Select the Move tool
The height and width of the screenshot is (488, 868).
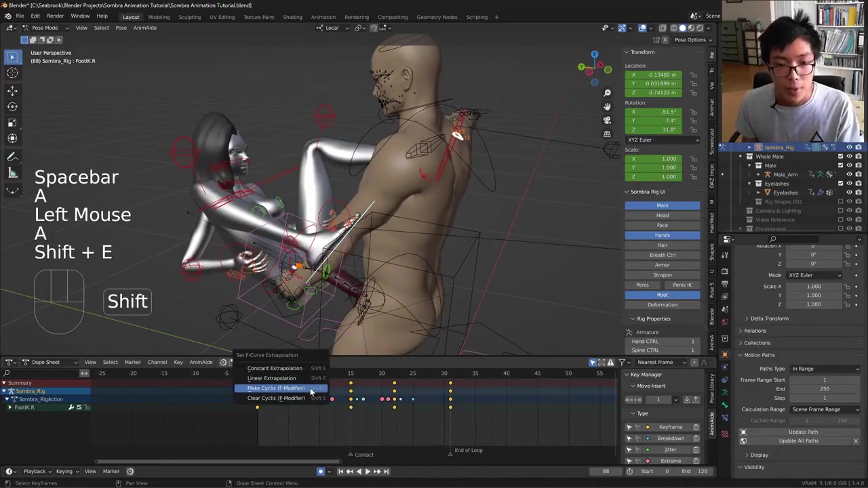point(12,90)
